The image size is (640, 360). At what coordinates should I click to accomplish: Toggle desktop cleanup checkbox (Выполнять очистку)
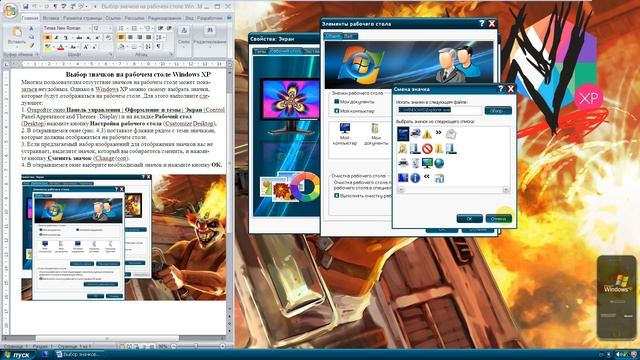click(337, 196)
